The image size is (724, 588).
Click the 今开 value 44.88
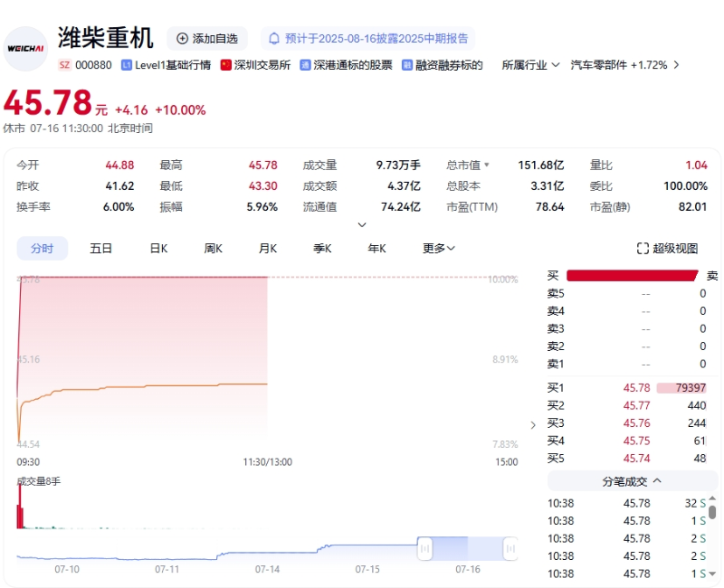point(119,166)
